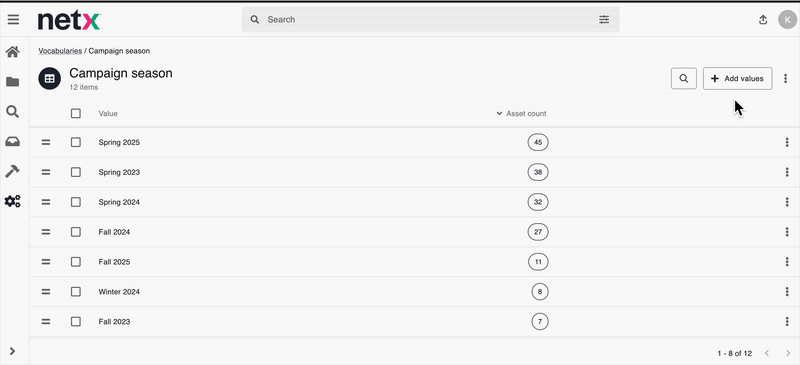Go to next page arrow
The width and height of the screenshot is (800, 365).
tap(788, 353)
